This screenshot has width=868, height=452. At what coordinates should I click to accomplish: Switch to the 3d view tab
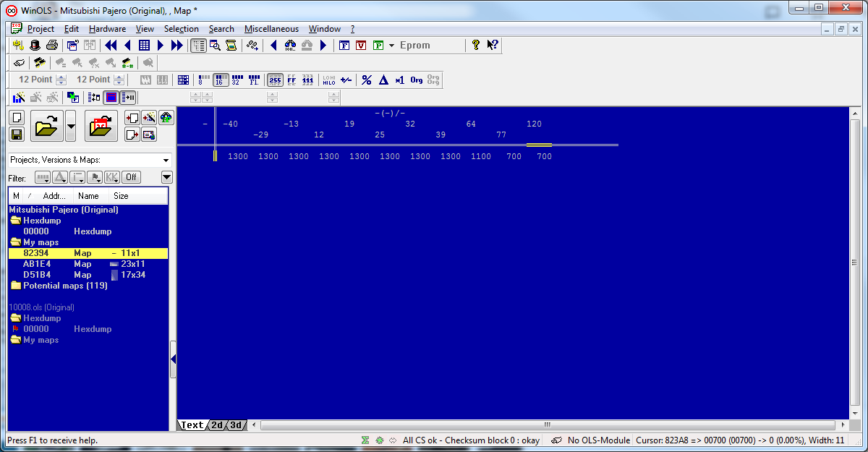pos(236,425)
